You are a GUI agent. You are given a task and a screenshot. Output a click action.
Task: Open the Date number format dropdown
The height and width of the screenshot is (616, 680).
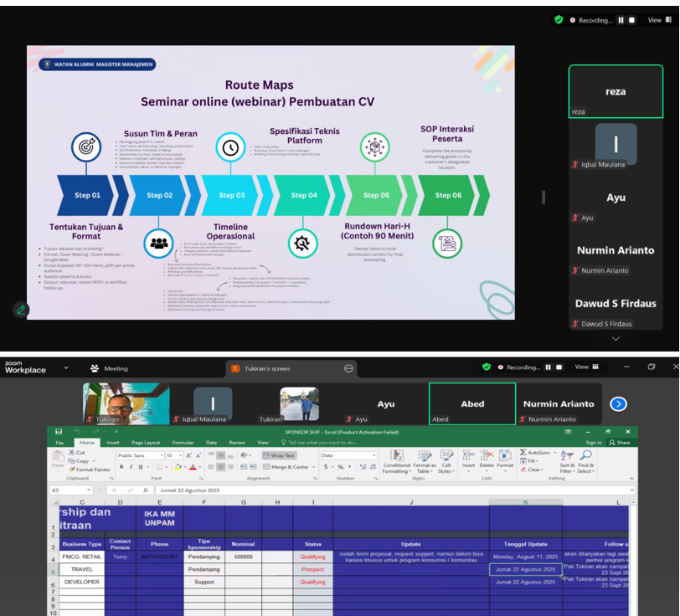(373, 455)
